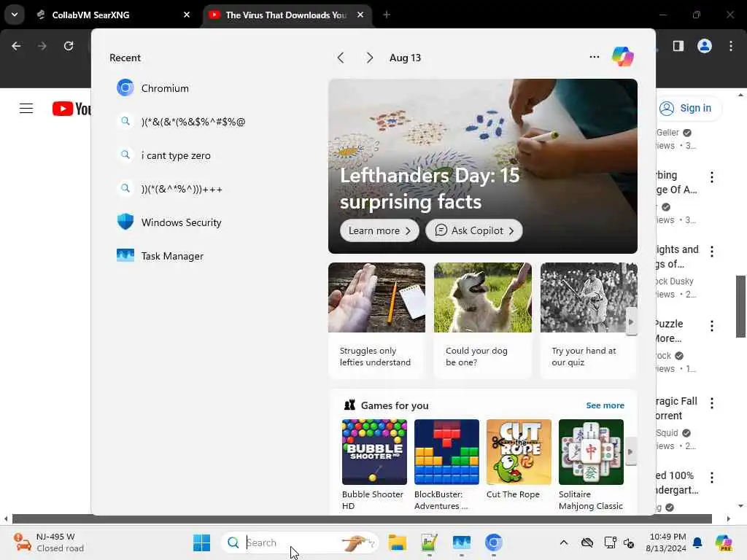Open BlockBuster: Adventures game
The height and width of the screenshot is (560, 747).
tap(446, 464)
